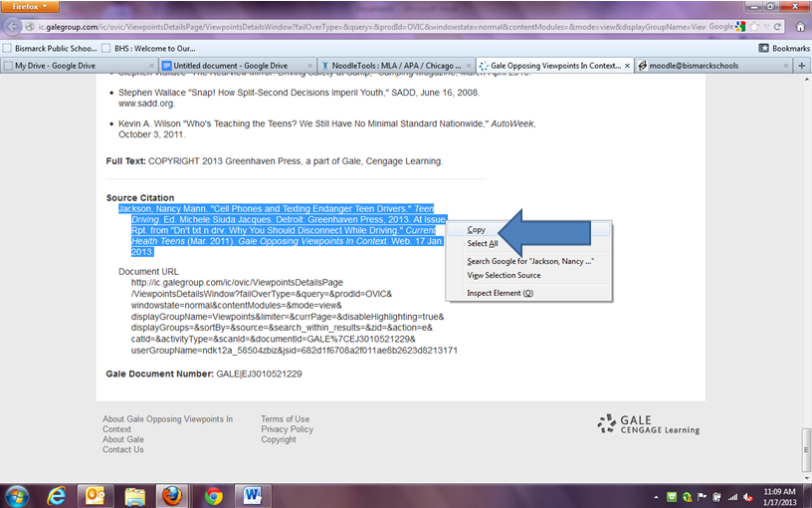
Task: Open the URL history dropdown arrow
Action: [x=766, y=27]
